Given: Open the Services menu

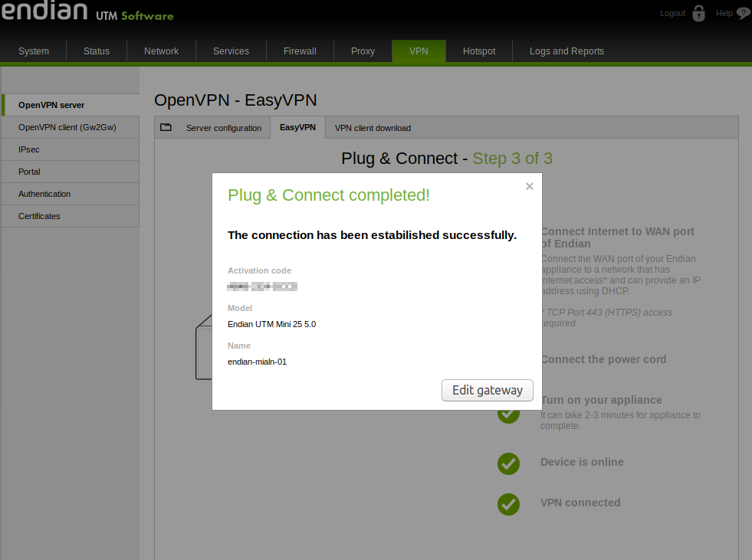Looking at the screenshot, I should click(x=232, y=51).
